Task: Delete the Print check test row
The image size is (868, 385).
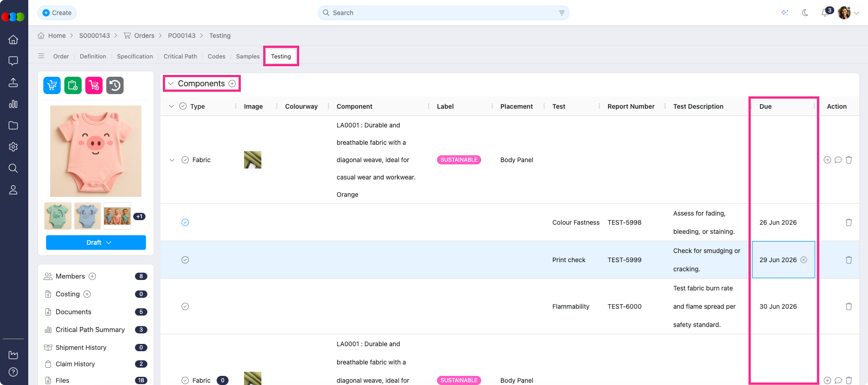Action: pyautogui.click(x=849, y=260)
